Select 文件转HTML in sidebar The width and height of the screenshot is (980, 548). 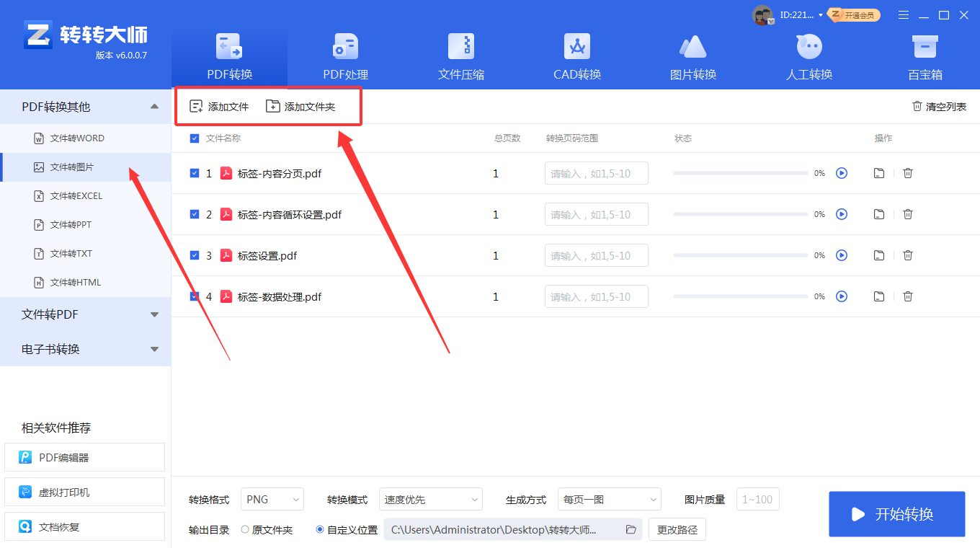pos(86,283)
